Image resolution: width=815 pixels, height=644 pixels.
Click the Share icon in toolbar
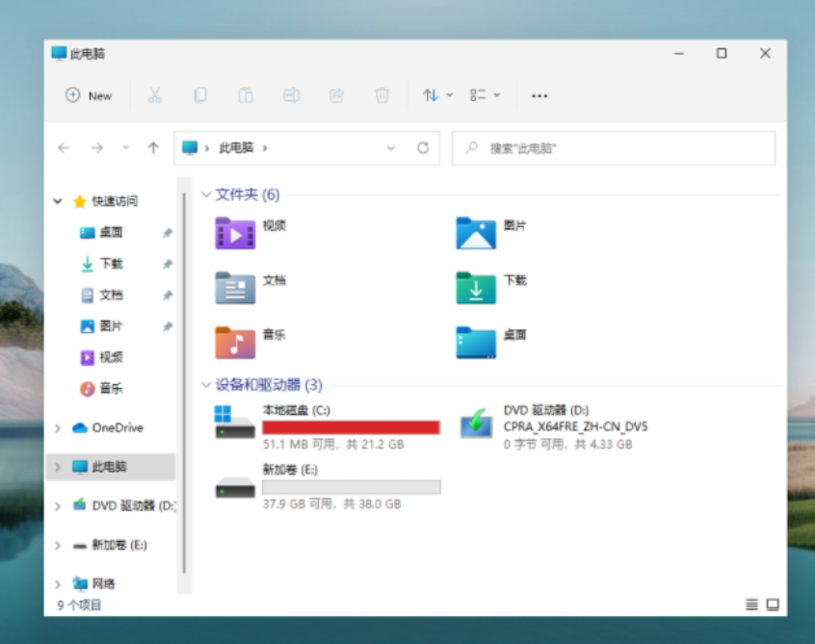(x=336, y=95)
